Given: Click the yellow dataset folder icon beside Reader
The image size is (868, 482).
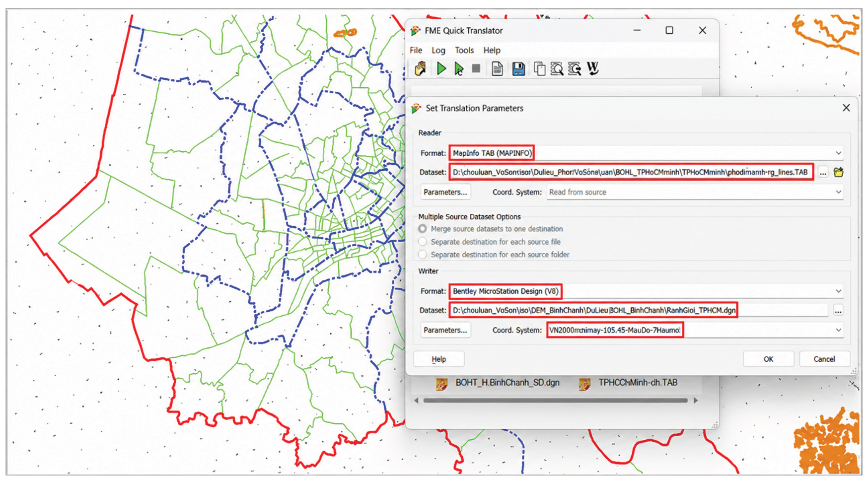Looking at the screenshot, I should (838, 172).
